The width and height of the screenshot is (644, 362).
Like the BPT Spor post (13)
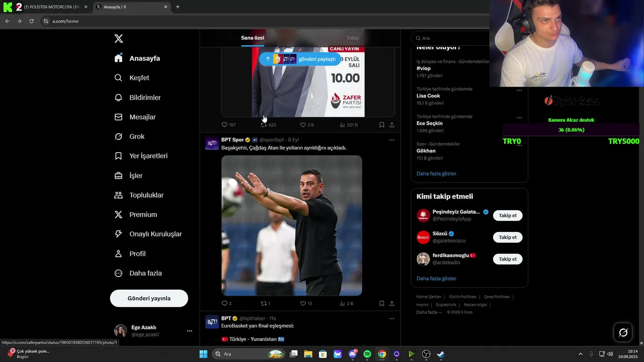tap(306, 304)
